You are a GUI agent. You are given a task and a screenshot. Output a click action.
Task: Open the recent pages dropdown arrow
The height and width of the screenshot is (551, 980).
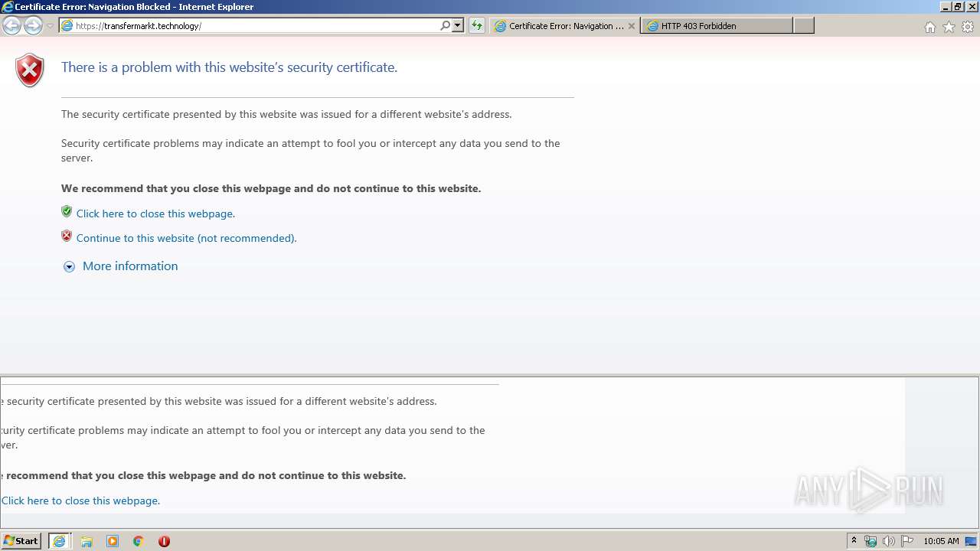point(50,26)
